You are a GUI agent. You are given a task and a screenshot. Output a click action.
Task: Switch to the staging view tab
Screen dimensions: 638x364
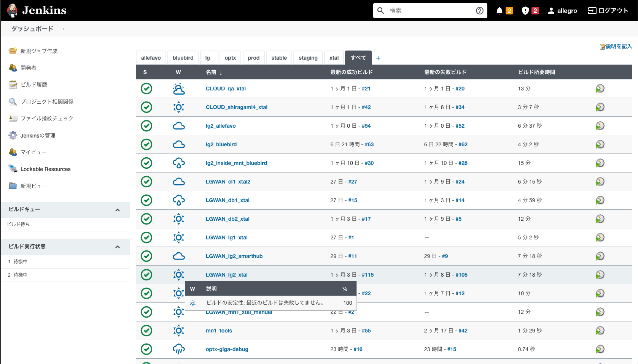coord(308,58)
